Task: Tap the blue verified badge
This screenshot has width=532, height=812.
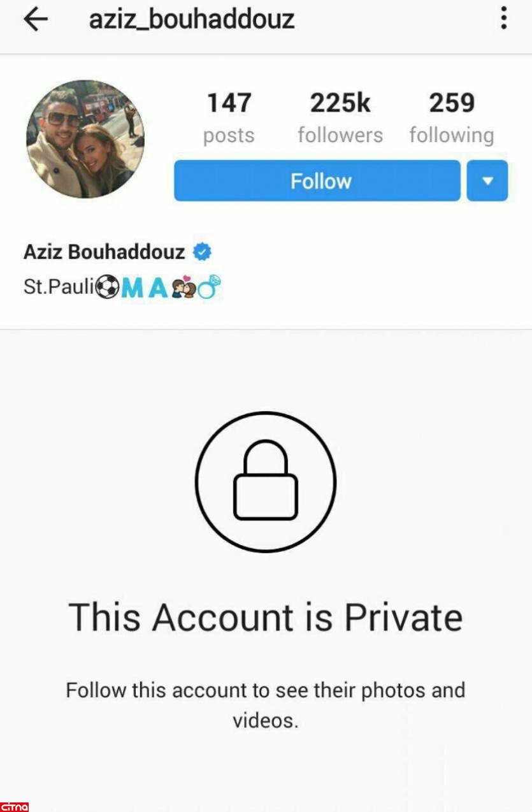Action: pos(202,252)
